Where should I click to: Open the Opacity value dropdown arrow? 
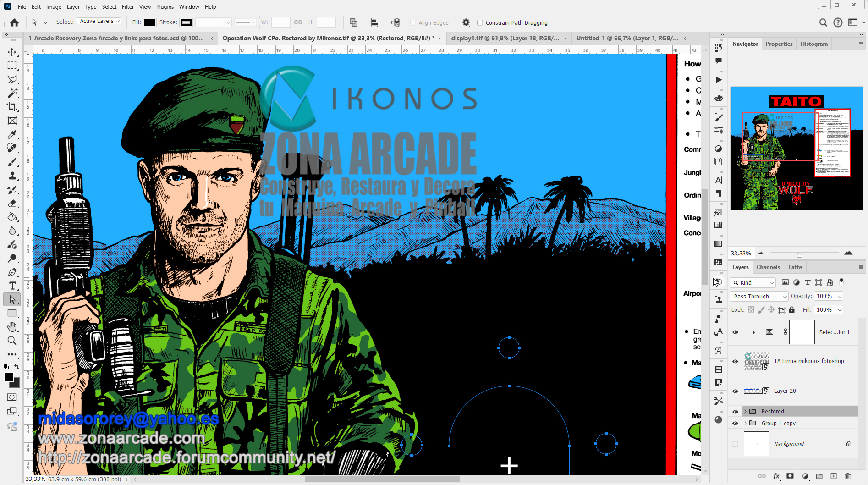click(840, 296)
